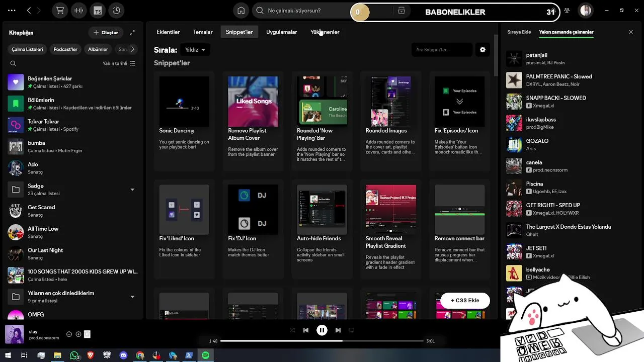Open the history clock icon

point(116,11)
